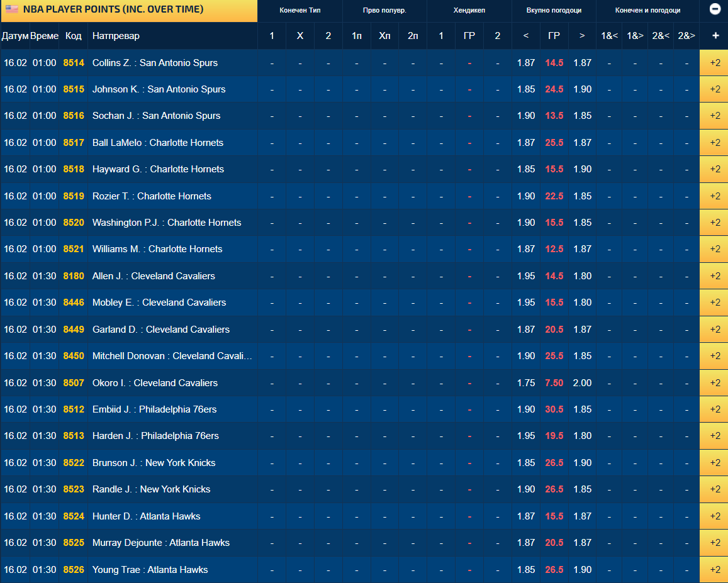Click the US flag icon in header
This screenshot has height=583, width=728.
(11, 9)
